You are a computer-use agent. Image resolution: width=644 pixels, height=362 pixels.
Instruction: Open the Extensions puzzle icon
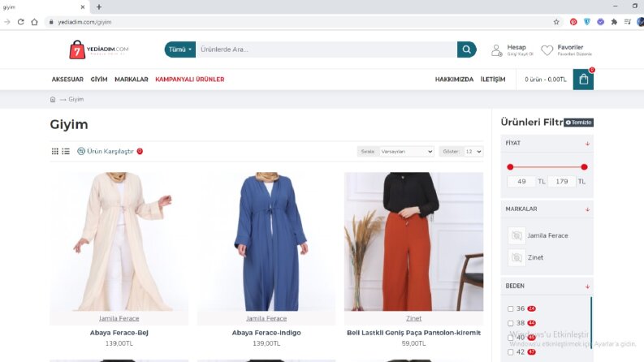614,22
